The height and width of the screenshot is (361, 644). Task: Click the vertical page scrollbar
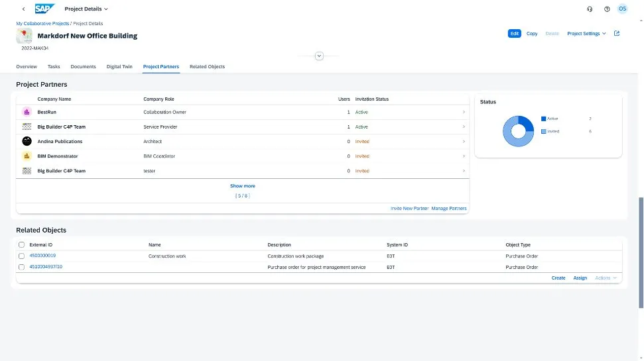pos(641,252)
